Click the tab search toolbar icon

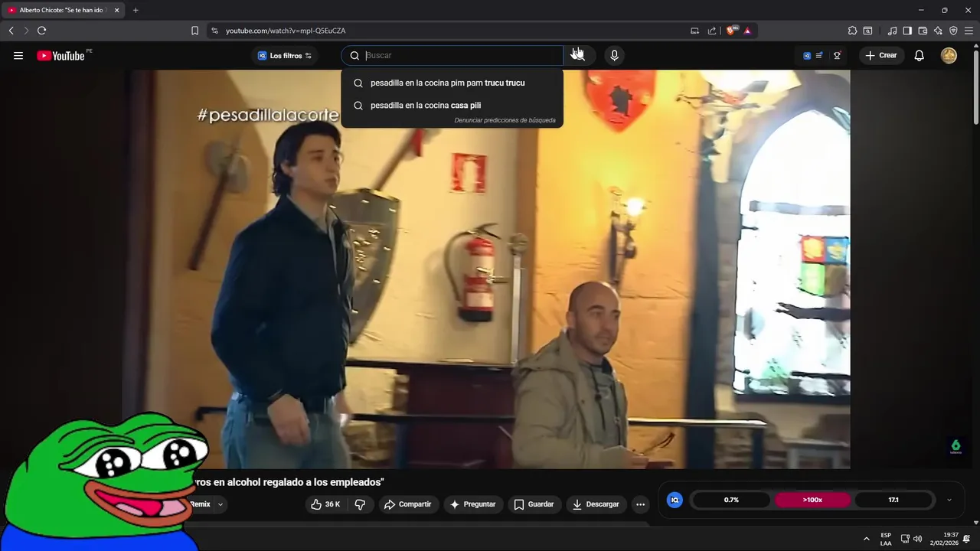point(867,31)
